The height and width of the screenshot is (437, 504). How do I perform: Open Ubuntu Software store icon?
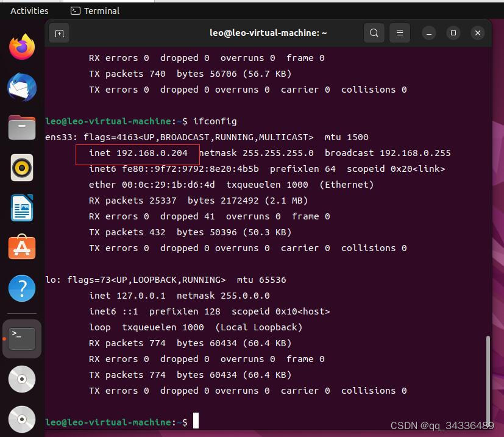coord(22,247)
